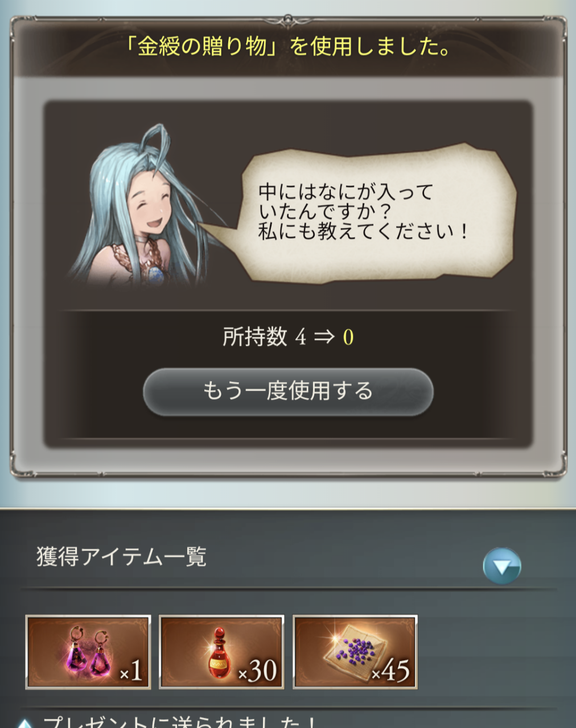Select the red potion bottle item
The height and width of the screenshot is (728, 576).
[221, 652]
